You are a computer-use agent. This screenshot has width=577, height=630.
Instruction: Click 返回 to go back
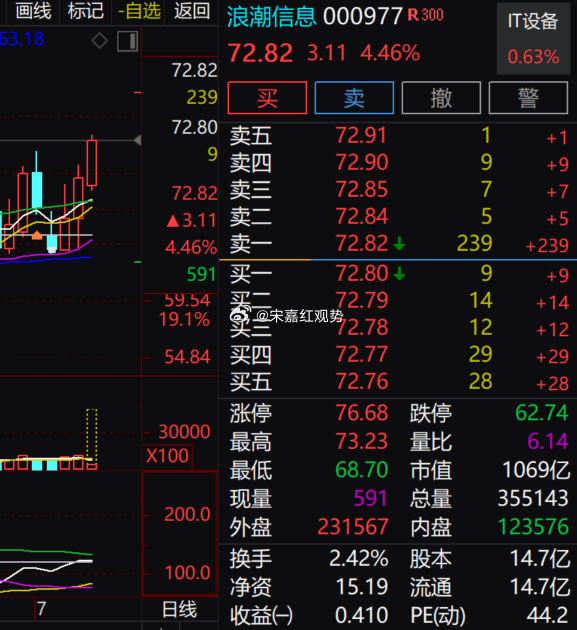coord(192,11)
